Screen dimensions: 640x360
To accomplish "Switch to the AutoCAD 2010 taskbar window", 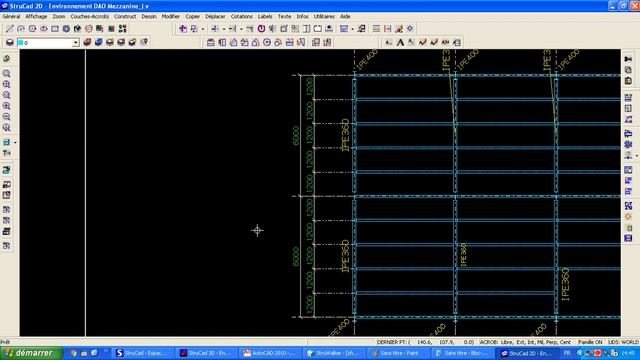I will (x=269, y=353).
